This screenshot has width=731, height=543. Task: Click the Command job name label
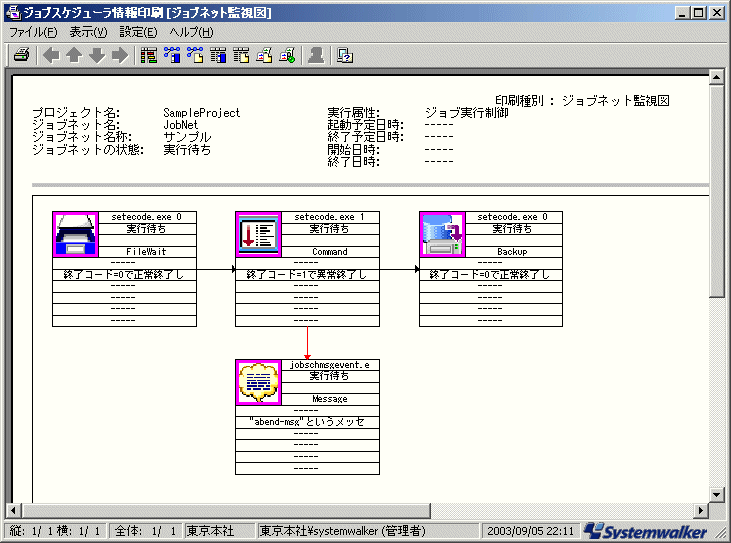coord(330,252)
